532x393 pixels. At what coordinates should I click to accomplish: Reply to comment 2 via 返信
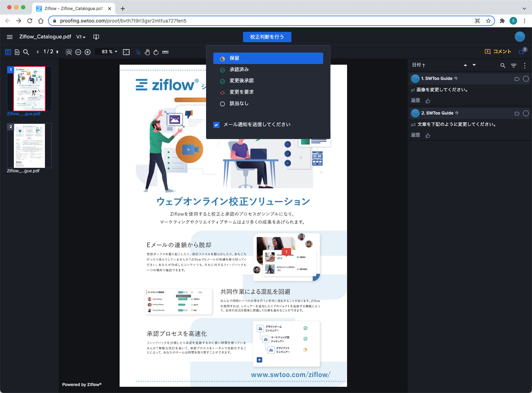(x=416, y=135)
